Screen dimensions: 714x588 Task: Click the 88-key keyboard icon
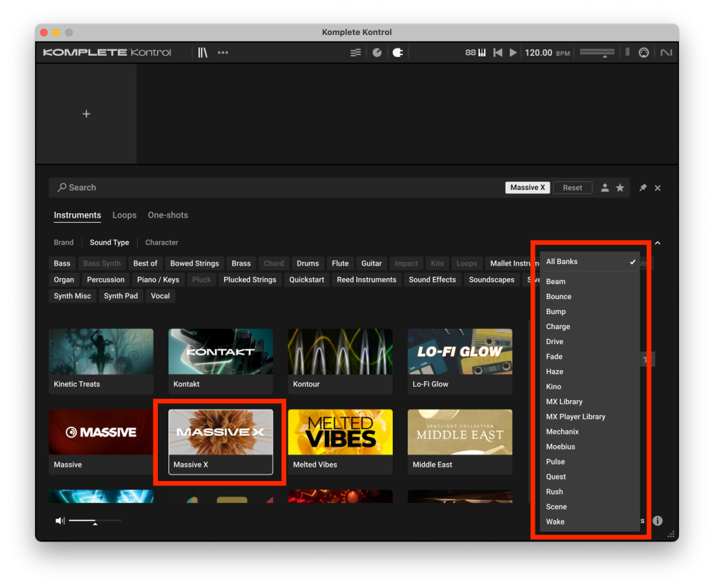pos(476,53)
